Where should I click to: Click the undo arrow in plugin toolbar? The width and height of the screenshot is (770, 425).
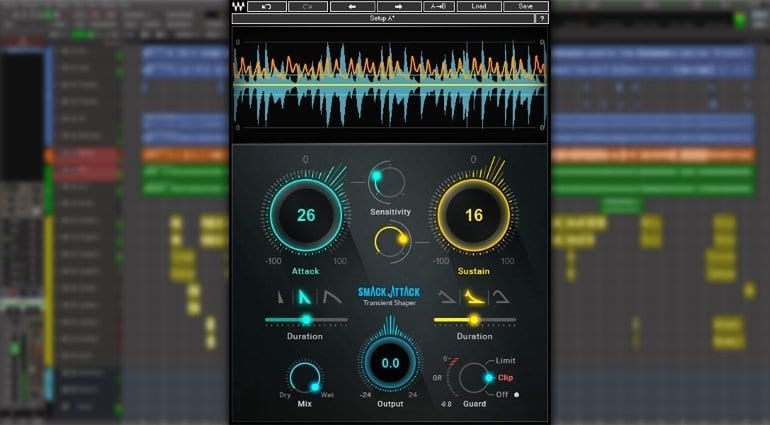click(x=266, y=6)
